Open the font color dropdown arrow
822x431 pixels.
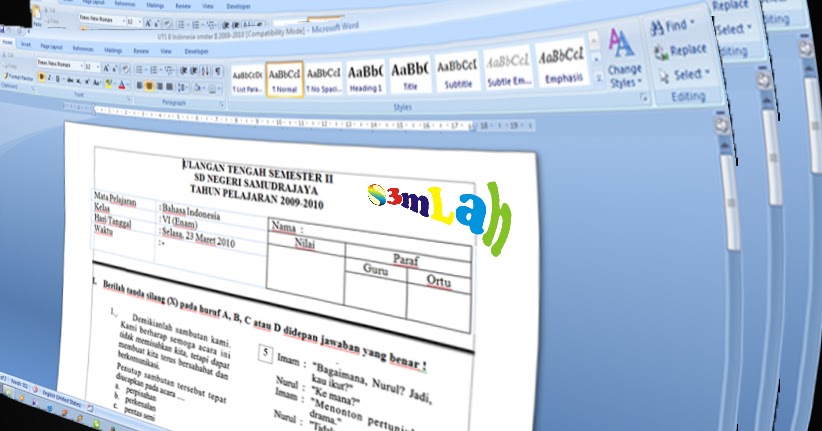tap(128, 84)
